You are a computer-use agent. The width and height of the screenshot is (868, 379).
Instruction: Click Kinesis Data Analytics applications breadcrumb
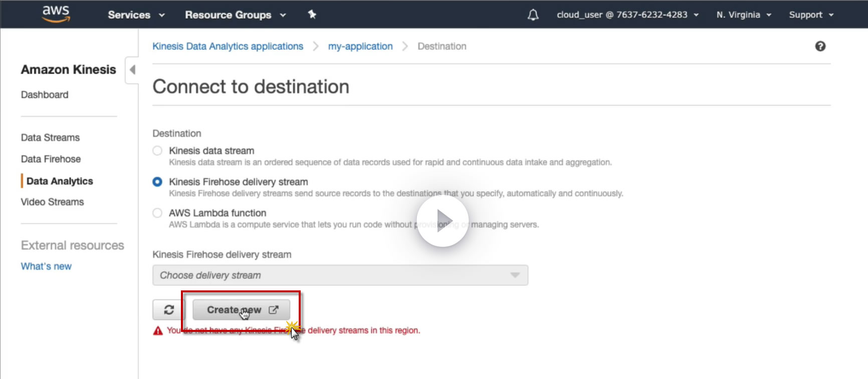[228, 47]
